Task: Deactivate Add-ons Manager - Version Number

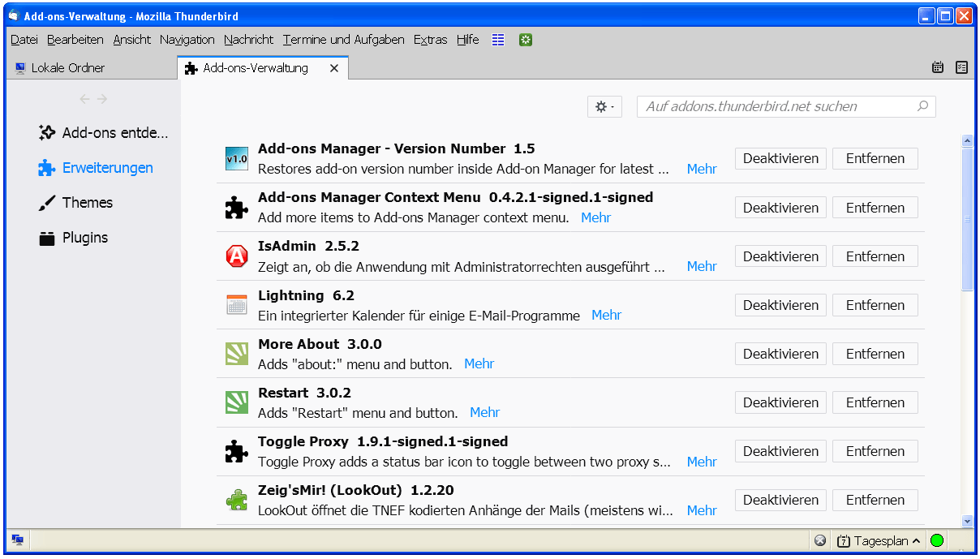Action: [780, 159]
